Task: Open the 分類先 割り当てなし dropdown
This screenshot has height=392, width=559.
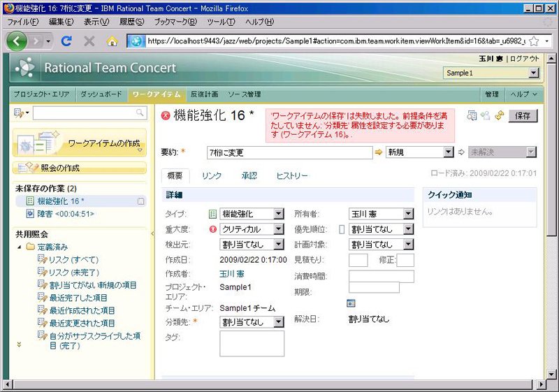Action: pyautogui.click(x=252, y=322)
